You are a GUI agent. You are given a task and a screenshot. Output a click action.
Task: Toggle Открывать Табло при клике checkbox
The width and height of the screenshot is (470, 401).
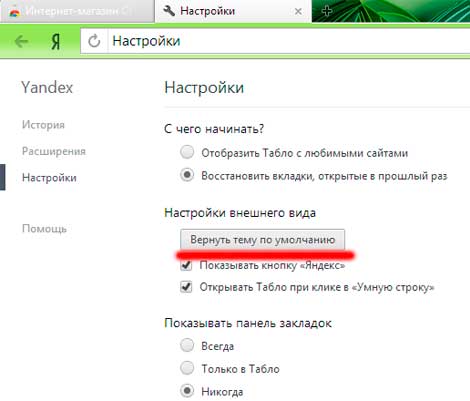tap(186, 287)
